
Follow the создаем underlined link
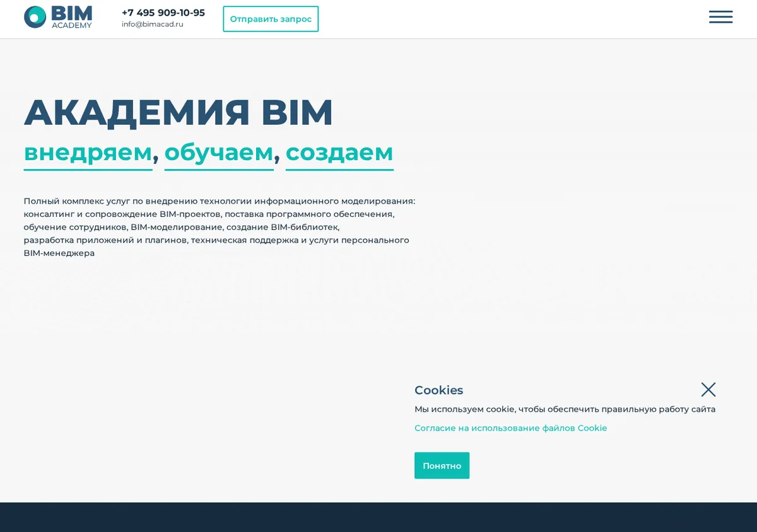point(339,153)
